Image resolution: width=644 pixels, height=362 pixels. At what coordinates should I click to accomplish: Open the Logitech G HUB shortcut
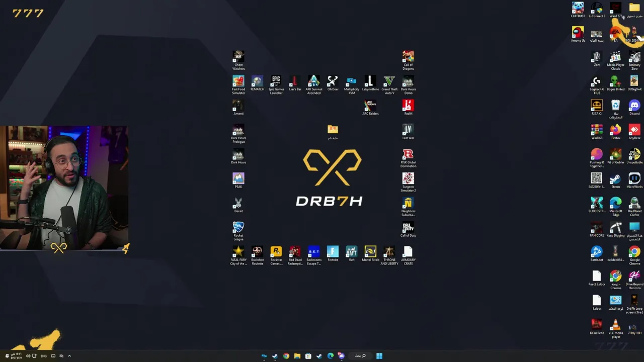[597, 85]
